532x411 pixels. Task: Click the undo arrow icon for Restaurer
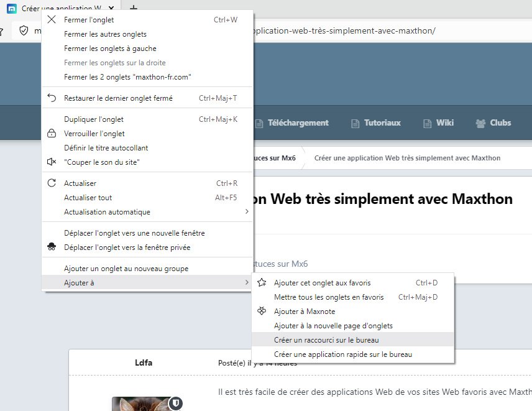click(x=52, y=98)
